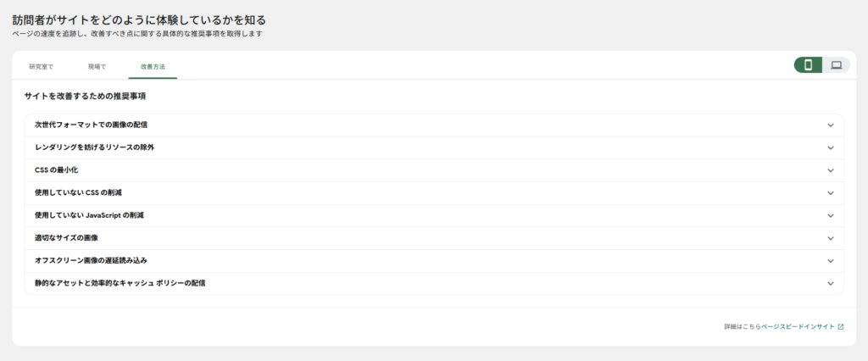Switch to mobile device view
The image size is (868, 361).
(x=808, y=64)
